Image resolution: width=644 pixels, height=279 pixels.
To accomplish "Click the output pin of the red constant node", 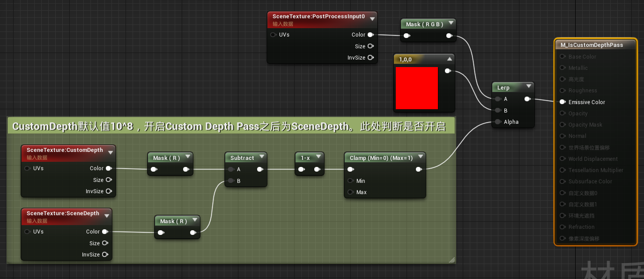I will (448, 70).
